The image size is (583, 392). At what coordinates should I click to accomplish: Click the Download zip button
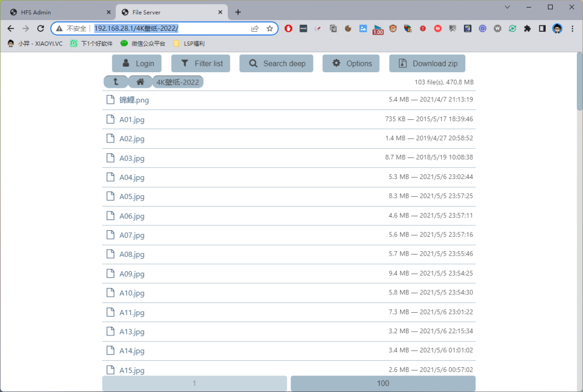(427, 64)
